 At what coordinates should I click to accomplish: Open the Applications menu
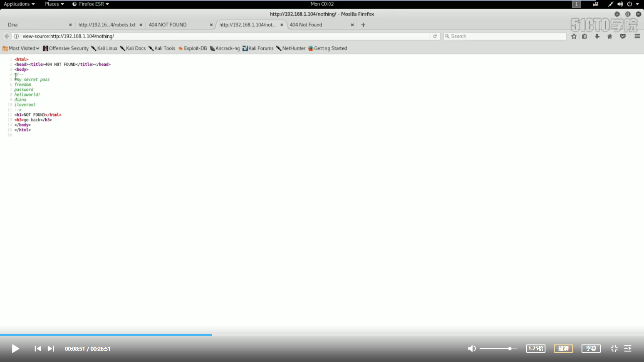(19, 4)
